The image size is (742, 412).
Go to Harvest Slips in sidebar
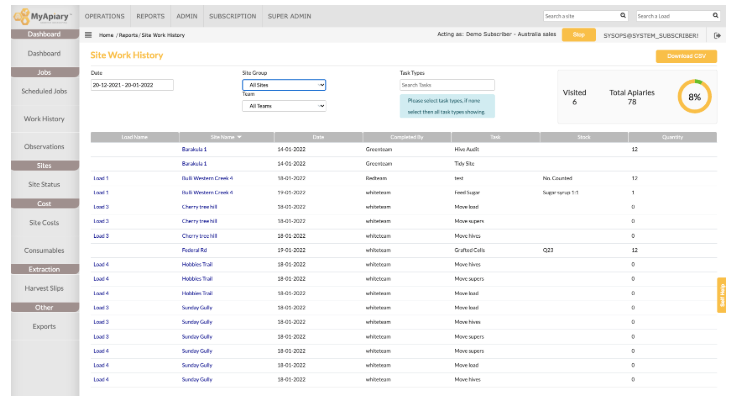coord(44,290)
